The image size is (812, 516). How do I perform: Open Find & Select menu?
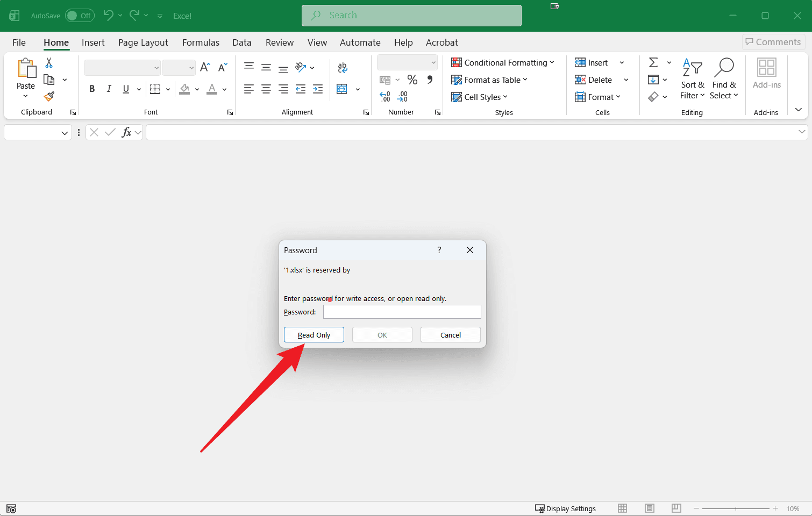pos(724,79)
